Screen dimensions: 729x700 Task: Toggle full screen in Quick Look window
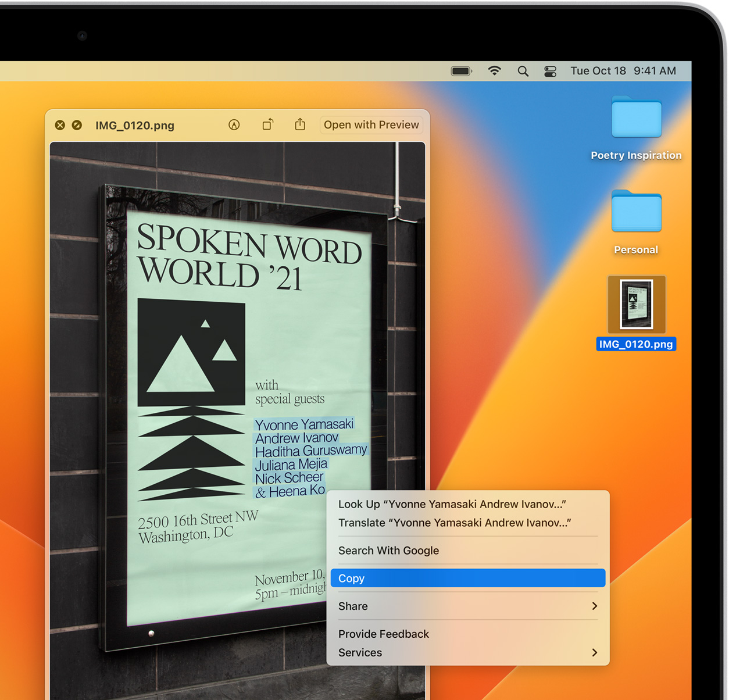click(x=77, y=125)
